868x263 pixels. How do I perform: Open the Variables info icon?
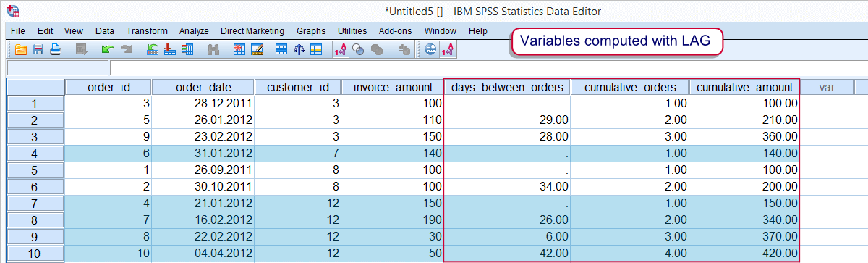(x=187, y=50)
